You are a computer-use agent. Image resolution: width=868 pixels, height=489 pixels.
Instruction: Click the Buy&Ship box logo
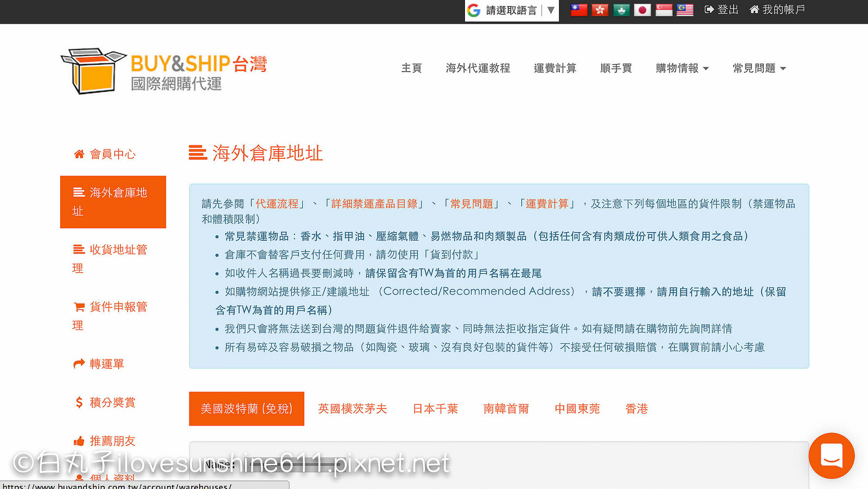pos(92,71)
